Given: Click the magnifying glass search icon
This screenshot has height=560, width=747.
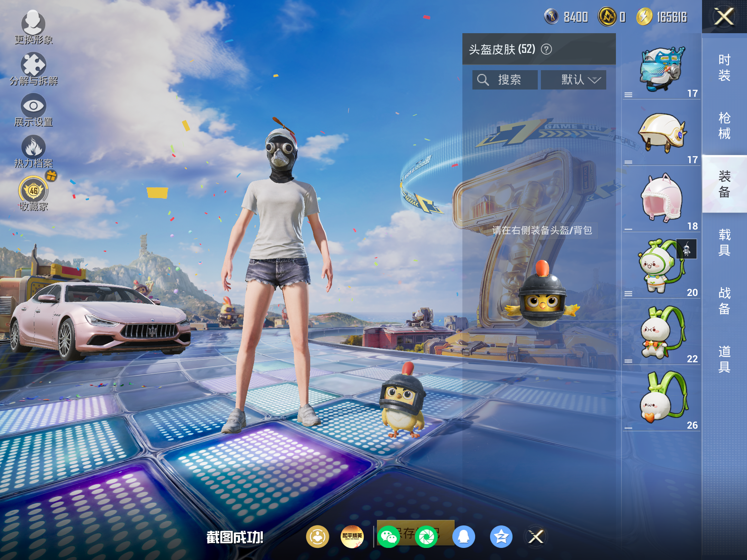Looking at the screenshot, I should point(483,80).
